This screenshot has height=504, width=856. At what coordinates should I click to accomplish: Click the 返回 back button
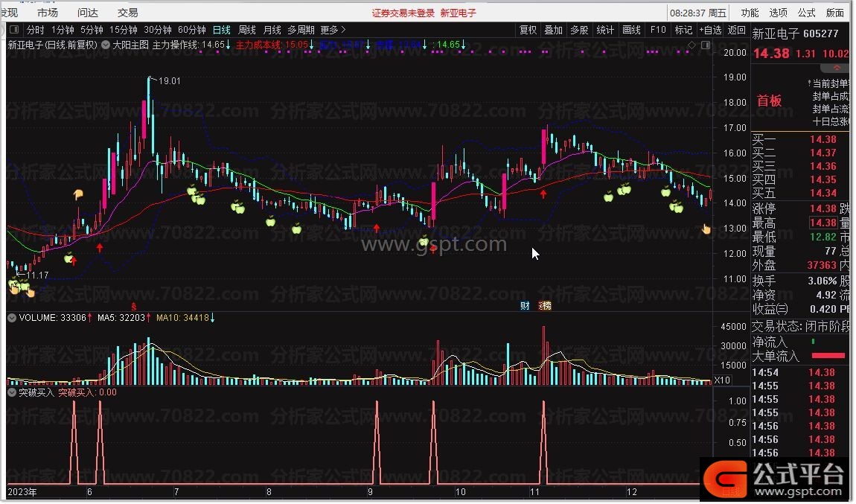[737, 30]
